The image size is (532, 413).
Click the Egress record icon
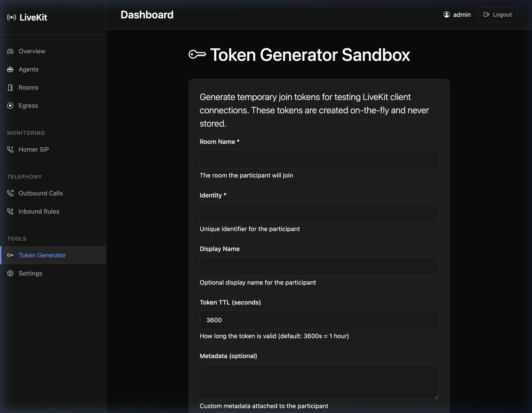tap(10, 105)
